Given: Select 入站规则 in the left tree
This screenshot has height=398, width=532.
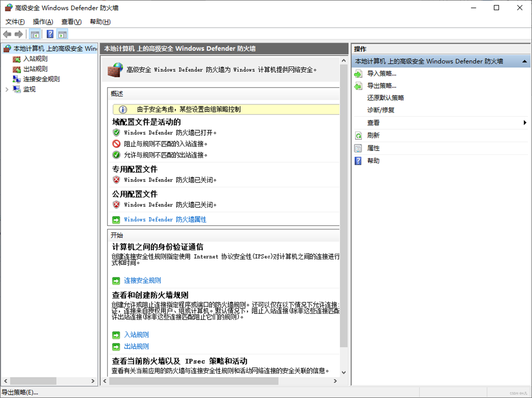Looking at the screenshot, I should point(35,59).
